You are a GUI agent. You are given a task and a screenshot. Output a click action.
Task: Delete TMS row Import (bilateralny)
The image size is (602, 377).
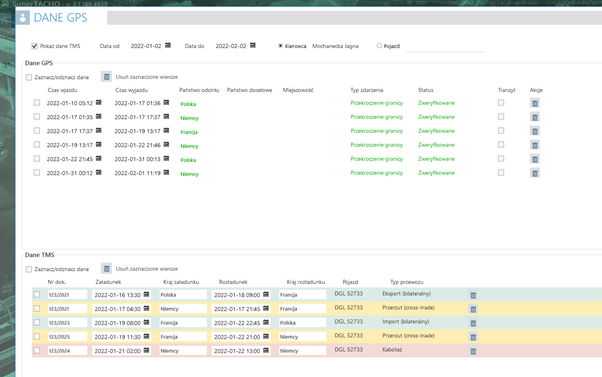click(473, 323)
